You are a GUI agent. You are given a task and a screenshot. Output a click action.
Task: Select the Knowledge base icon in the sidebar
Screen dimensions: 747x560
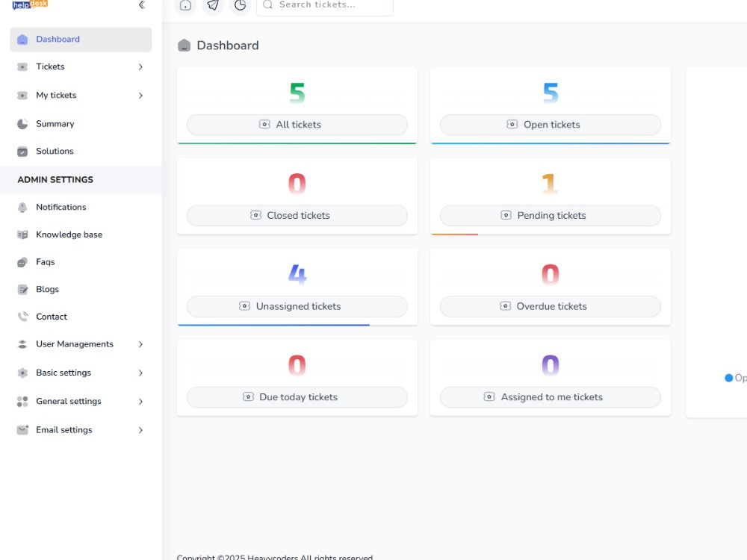coord(21,234)
